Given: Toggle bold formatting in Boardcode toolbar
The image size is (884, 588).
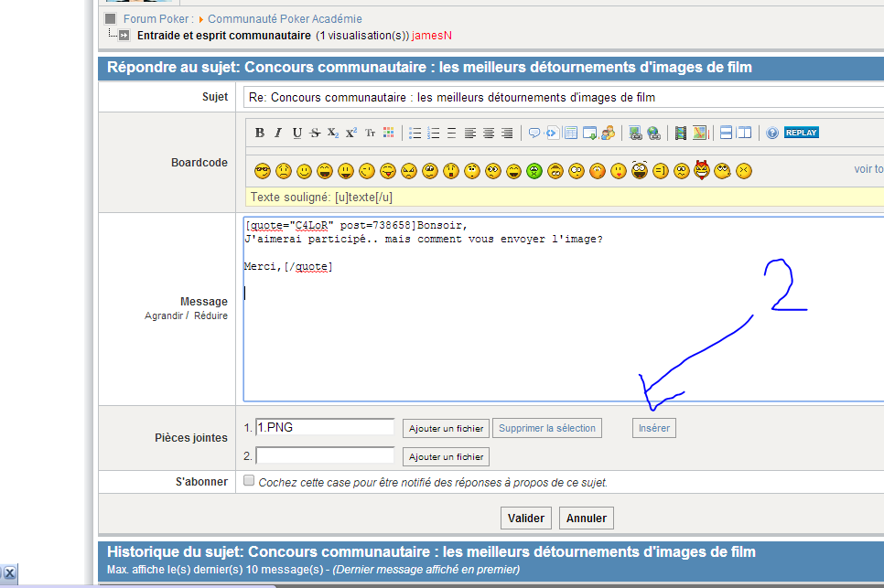Looking at the screenshot, I should point(259,133).
